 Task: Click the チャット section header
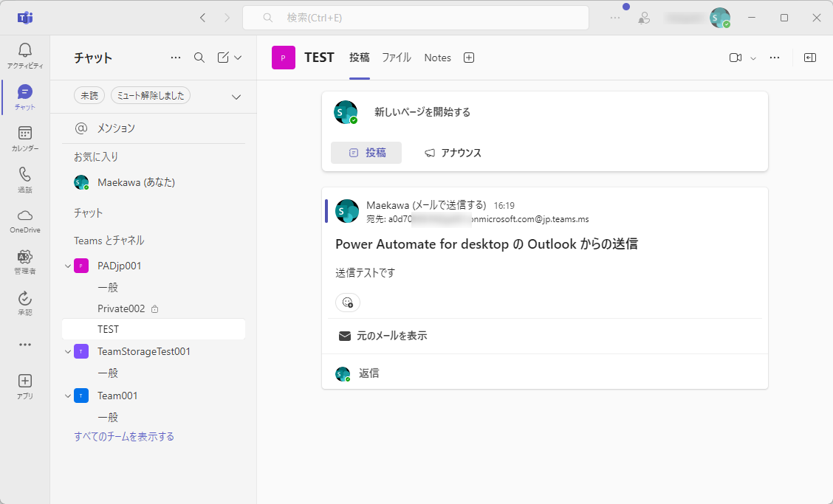tap(88, 213)
